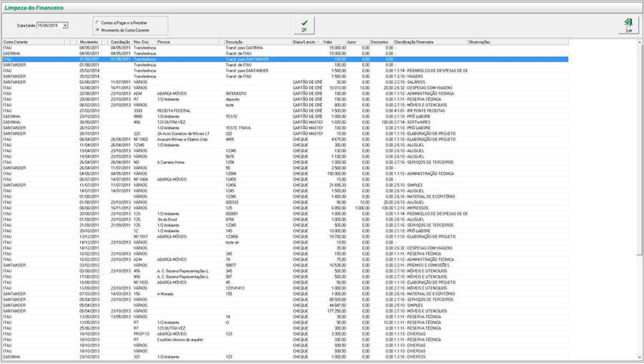Image resolution: width=644 pixels, height=364 pixels.
Task: Select row 'Transf. para CAIXINHA'
Action: pos(285,48)
